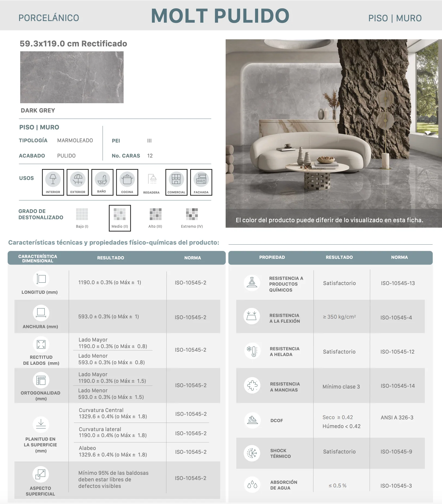Image resolution: width=442 pixels, height=504 pixels.
Task: Click the ISO-10545-13 norm
Action: pyautogui.click(x=398, y=283)
